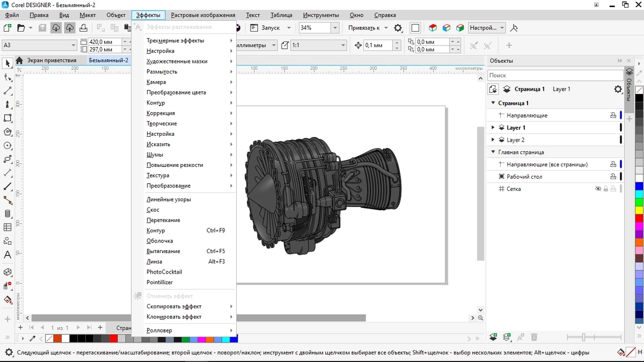Toggle print icon for Рабочий стол row
Image resolution: width=644 pixels, height=362 pixels.
click(613, 176)
